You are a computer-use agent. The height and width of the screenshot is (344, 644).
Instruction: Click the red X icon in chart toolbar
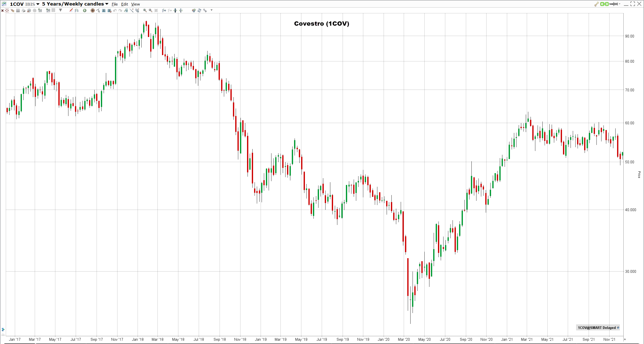[x=3, y=11]
